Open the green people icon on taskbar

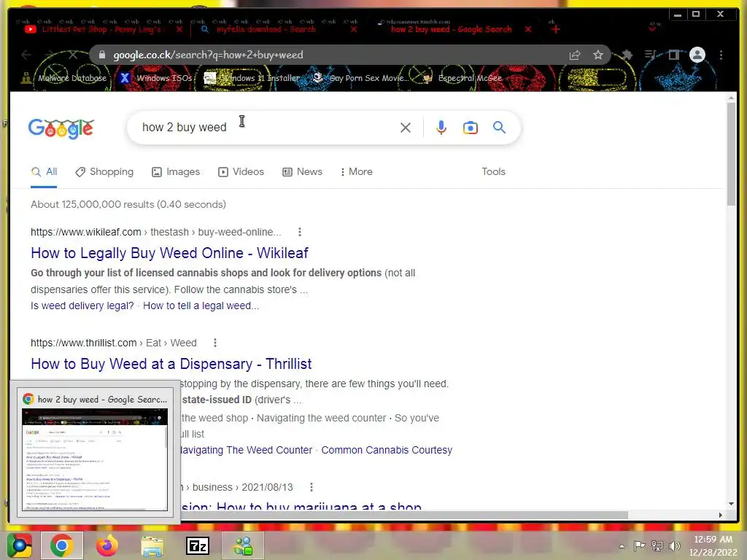[243, 545]
